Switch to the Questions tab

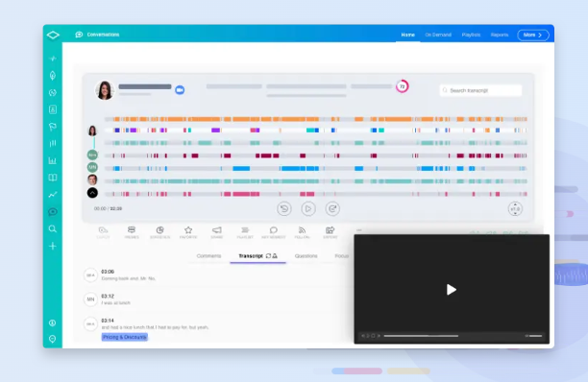pyautogui.click(x=306, y=256)
